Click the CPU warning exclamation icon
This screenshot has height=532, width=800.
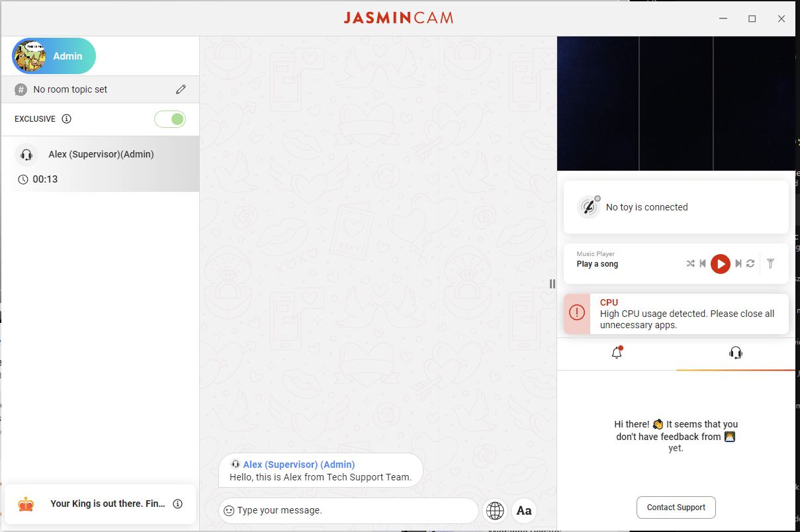[x=577, y=312]
